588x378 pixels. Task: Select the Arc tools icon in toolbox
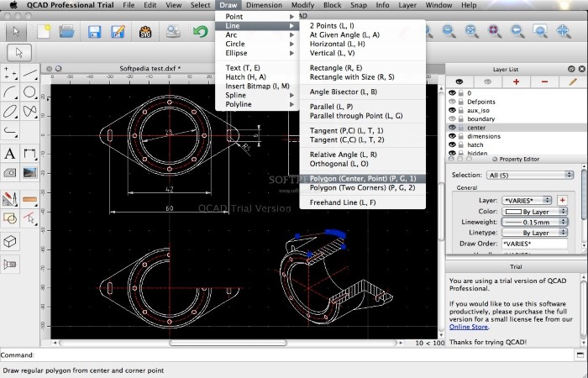(x=10, y=92)
